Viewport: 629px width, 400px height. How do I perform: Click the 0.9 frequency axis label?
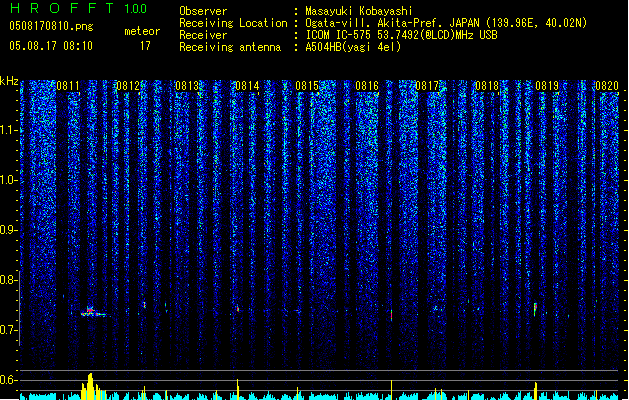(x=9, y=230)
